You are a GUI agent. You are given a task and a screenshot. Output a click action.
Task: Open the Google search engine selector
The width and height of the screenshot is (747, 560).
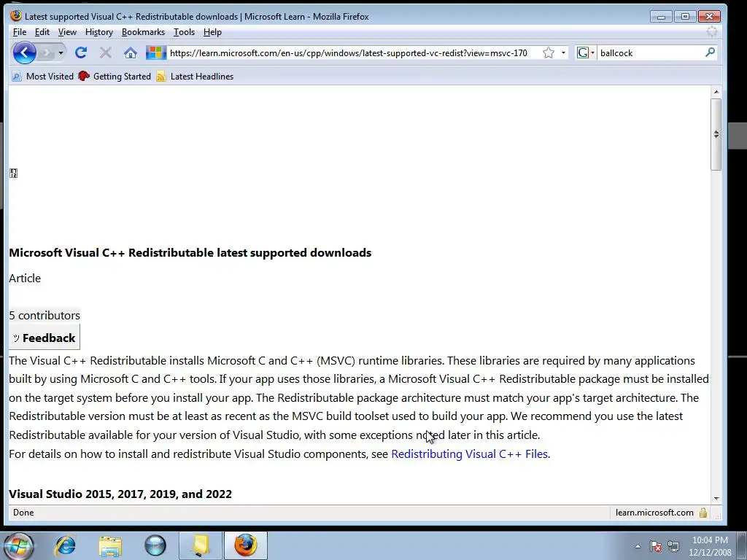[586, 52]
